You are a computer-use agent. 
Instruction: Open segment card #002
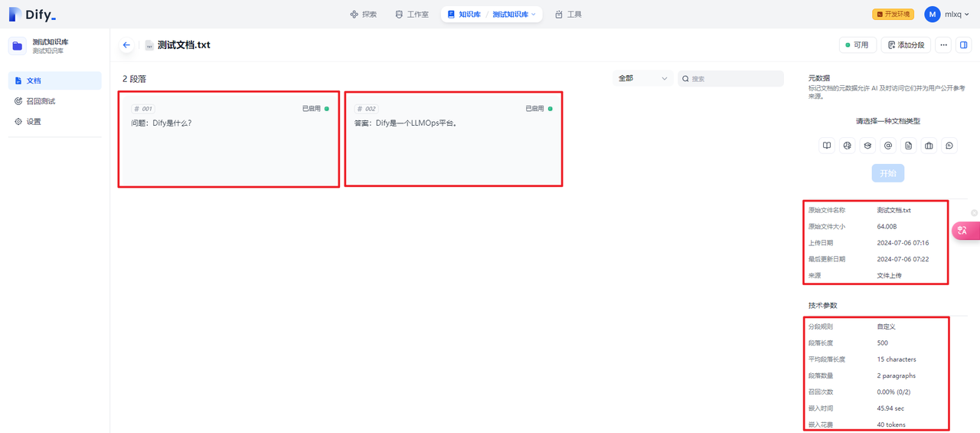pyautogui.click(x=453, y=139)
